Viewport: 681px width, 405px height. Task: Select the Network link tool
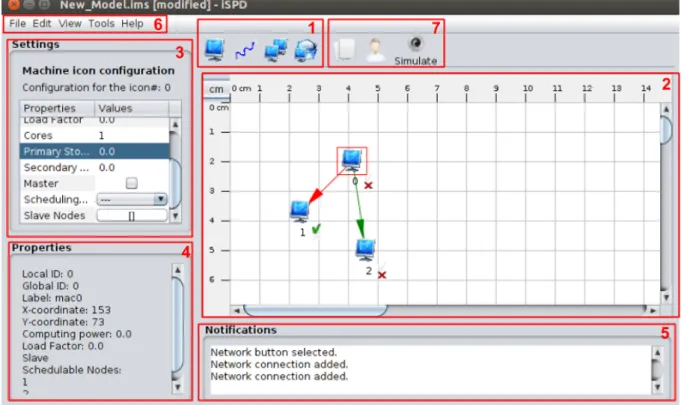tap(245, 51)
